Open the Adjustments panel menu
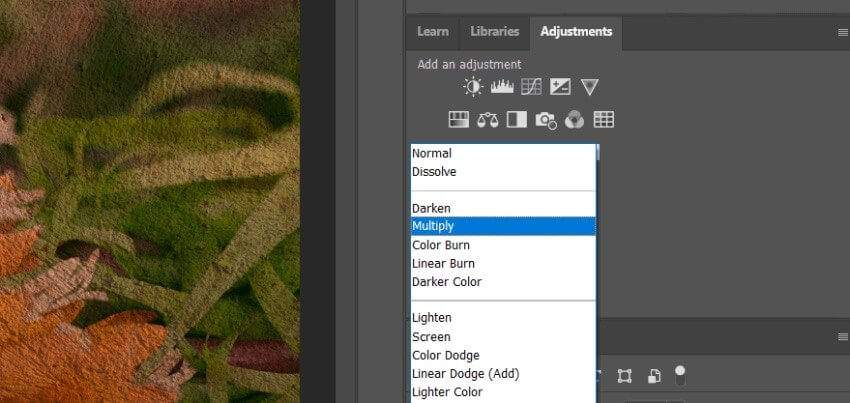Image resolution: width=850 pixels, height=403 pixels. [x=843, y=33]
